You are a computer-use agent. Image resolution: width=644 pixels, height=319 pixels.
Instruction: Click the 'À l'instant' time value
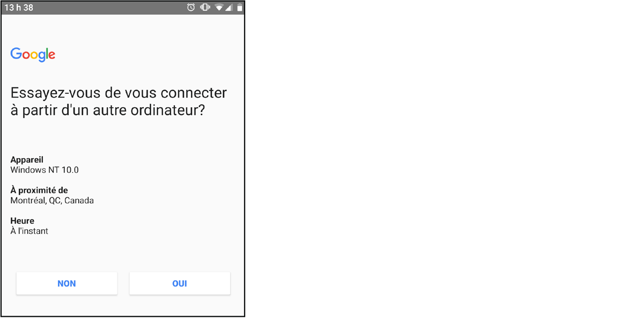tap(29, 231)
